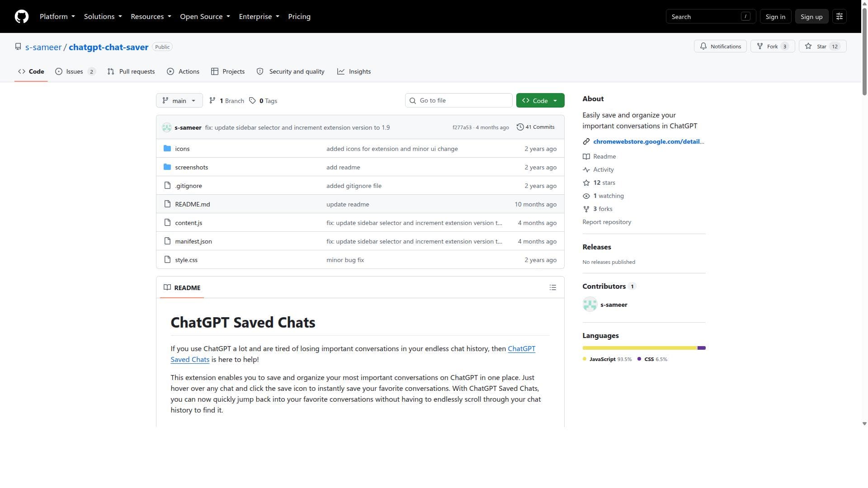Expand the Resources nav dropdown
868x488 pixels.
(x=151, y=17)
